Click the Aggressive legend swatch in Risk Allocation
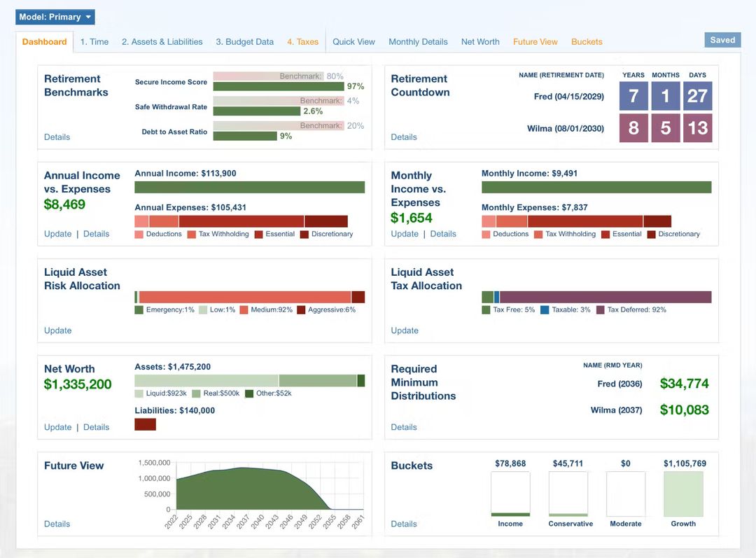756x558 pixels. [301, 309]
